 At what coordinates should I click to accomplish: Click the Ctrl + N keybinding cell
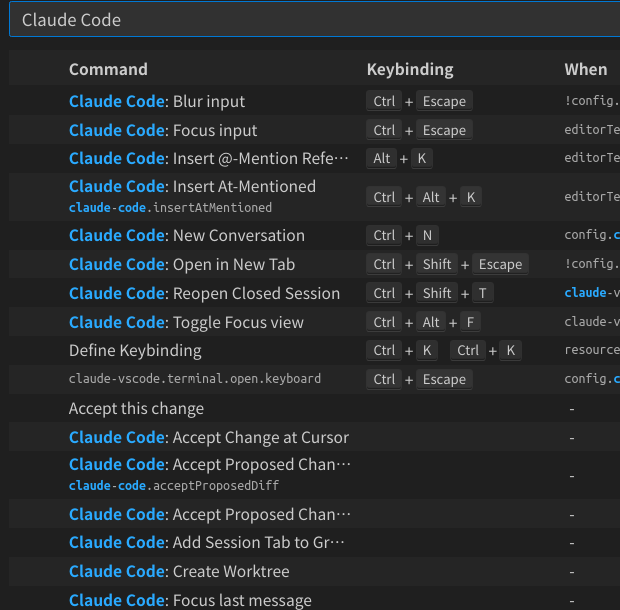pos(403,235)
